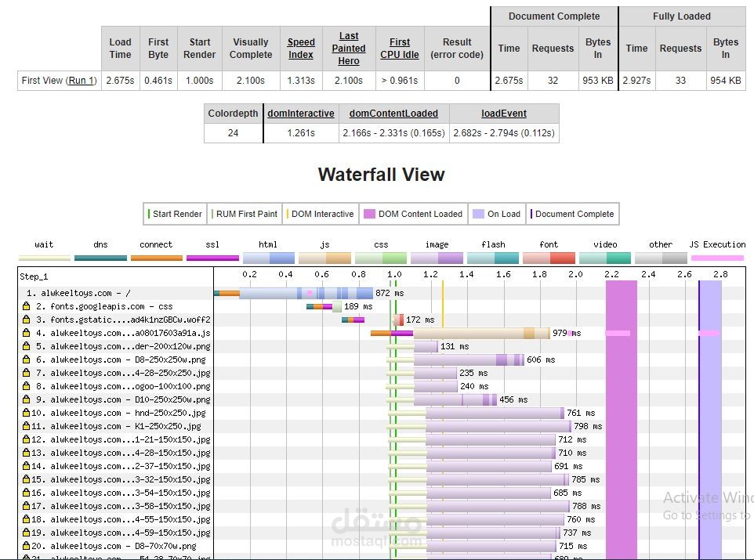The height and width of the screenshot is (560, 754).
Task: Click the Fully Loaded time 2.927s
Action: point(636,80)
